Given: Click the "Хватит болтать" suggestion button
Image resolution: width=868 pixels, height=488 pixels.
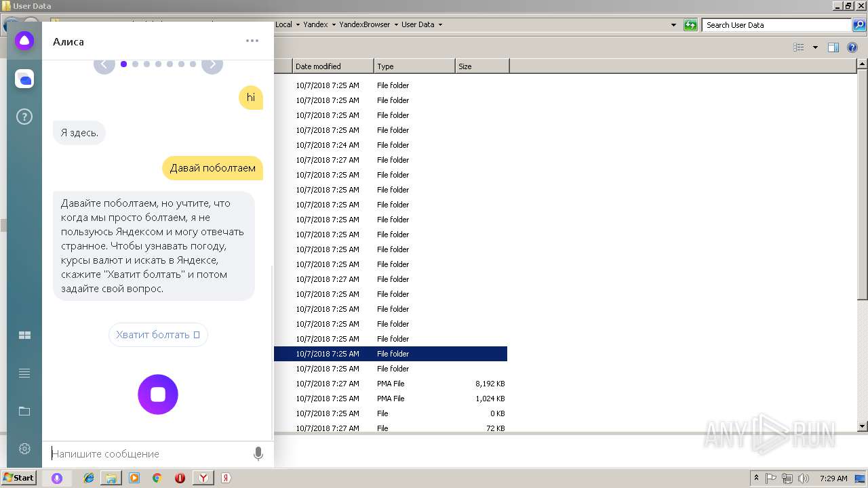Looking at the screenshot, I should click(158, 335).
